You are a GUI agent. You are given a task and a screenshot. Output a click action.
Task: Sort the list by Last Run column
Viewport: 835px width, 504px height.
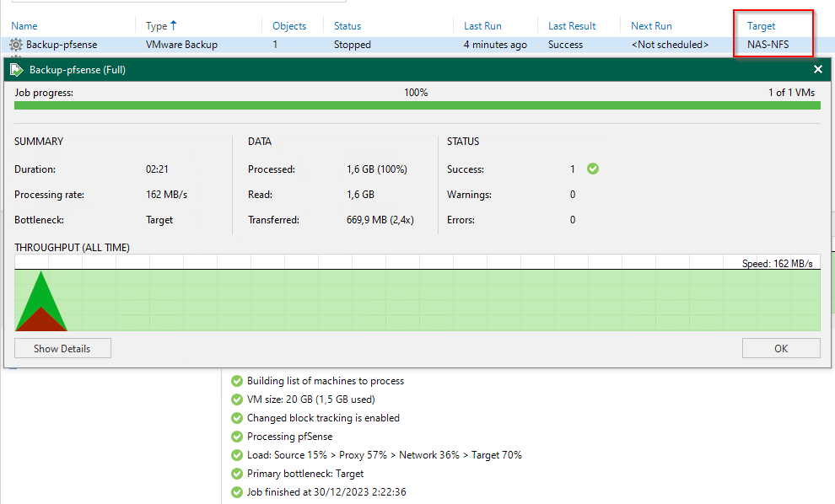click(482, 26)
